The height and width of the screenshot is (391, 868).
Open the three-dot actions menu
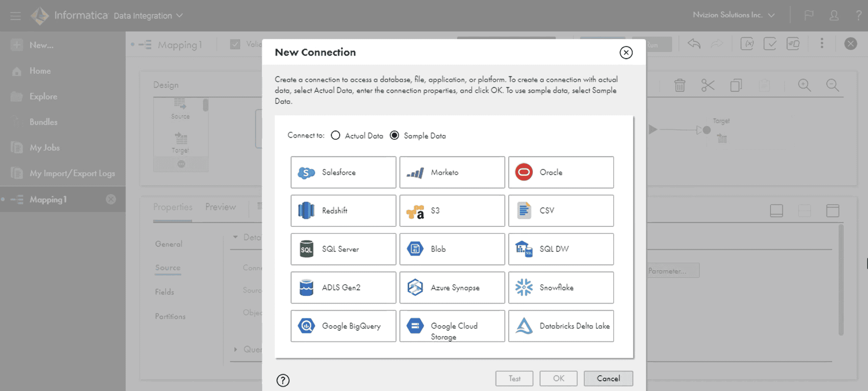pos(822,43)
